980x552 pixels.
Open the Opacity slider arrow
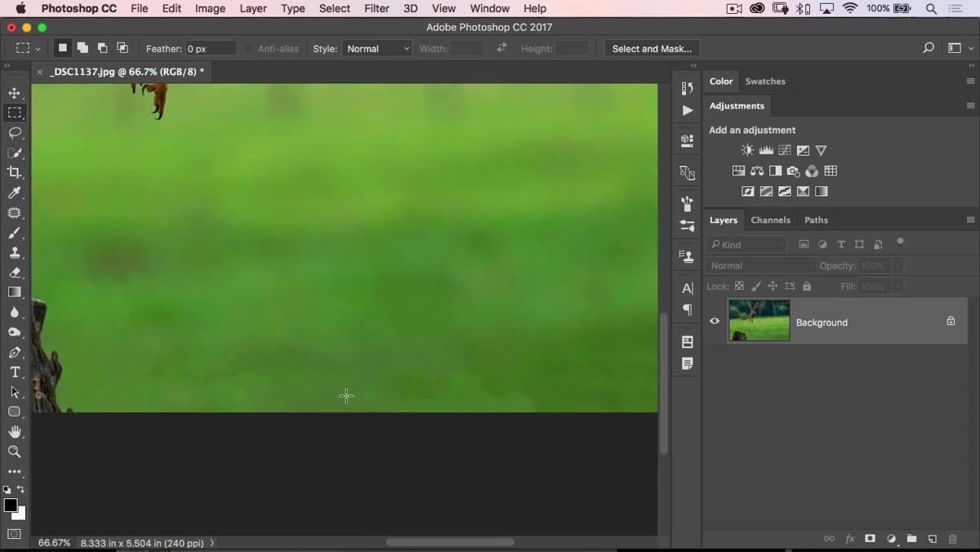(898, 265)
